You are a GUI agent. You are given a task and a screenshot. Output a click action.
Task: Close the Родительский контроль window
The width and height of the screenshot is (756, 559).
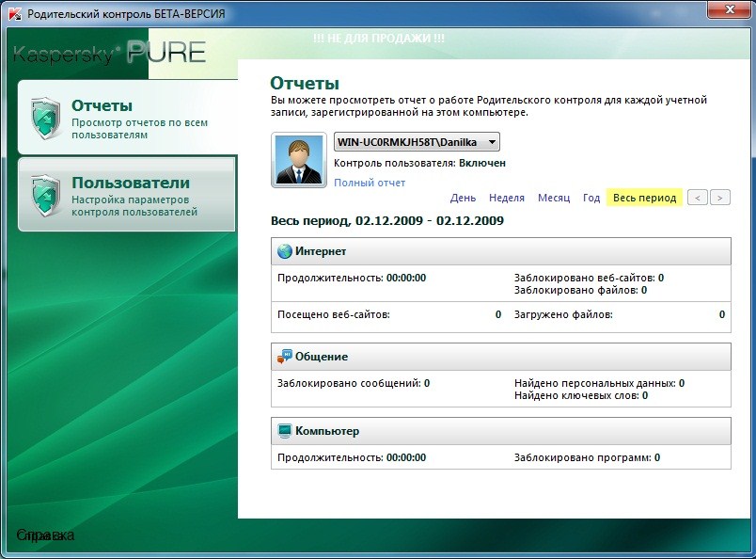730,8
